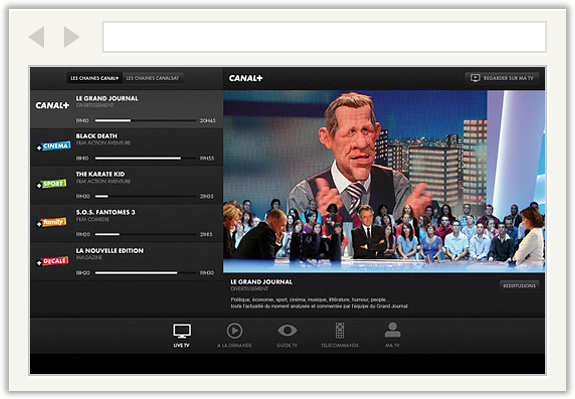Screen dimensions: 575x399
Task: Click The Karate Kid program title
Action: pyautogui.click(x=100, y=174)
